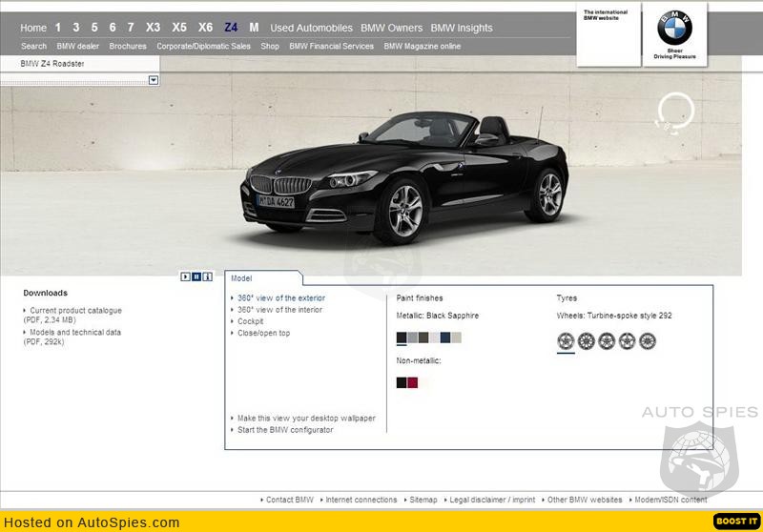Viewport: 763px width, 532px height.
Task: Choose the red non-metallic paint swatch
Action: 413,382
